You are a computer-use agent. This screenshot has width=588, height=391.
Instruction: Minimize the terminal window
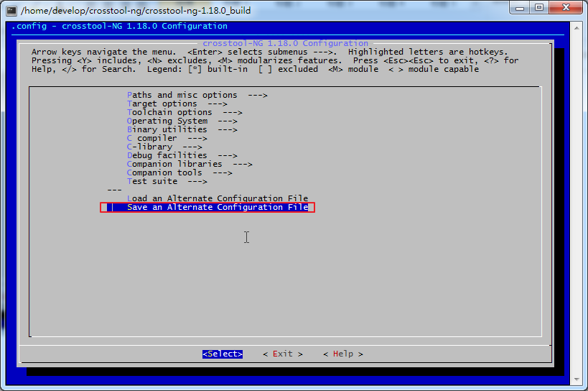click(519, 8)
